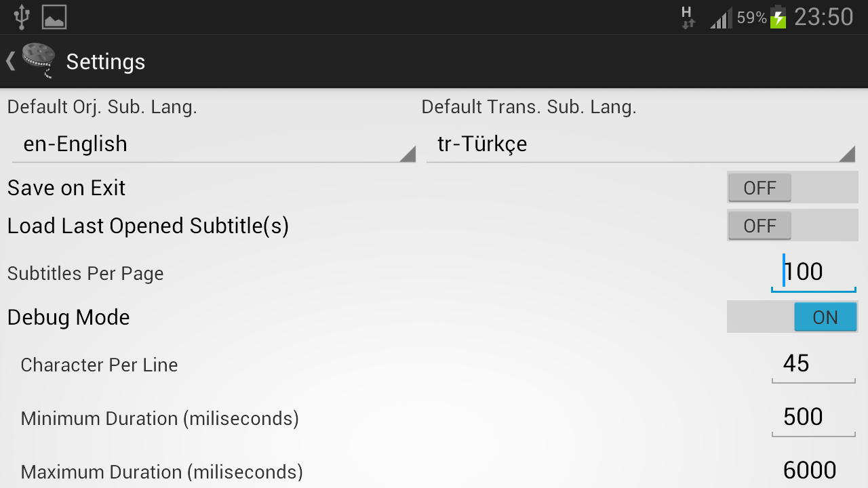Tap the battery charging icon
The width and height of the screenshot is (868, 488).
778,17
